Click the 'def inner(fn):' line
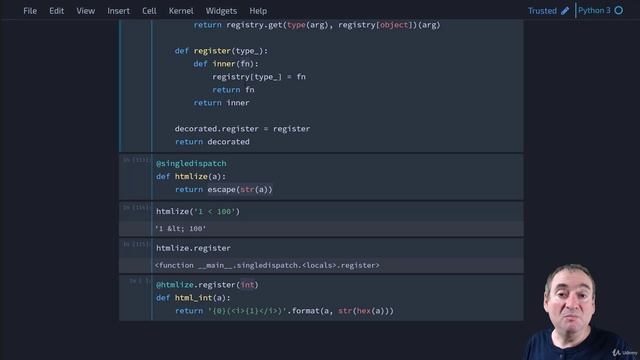The width and height of the screenshot is (640, 360). [x=226, y=64]
